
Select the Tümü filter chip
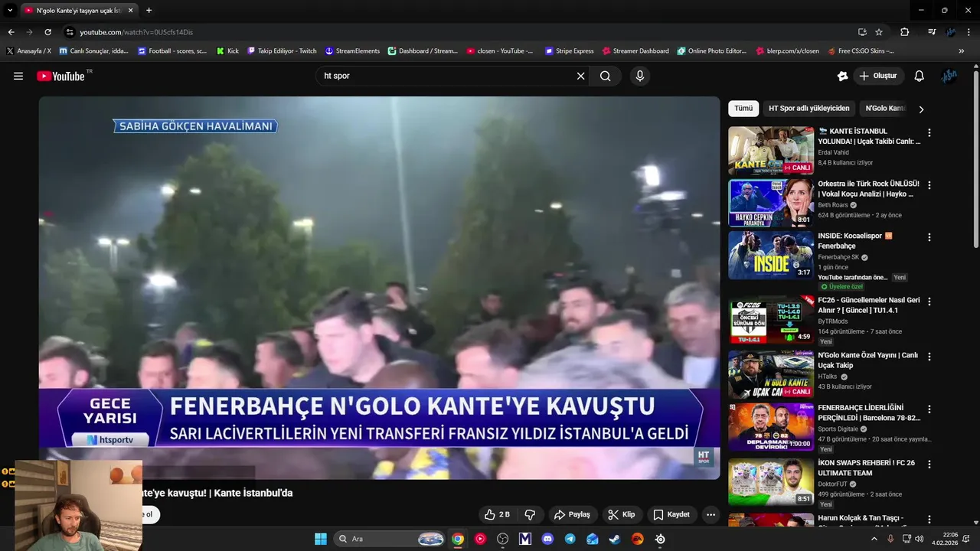pyautogui.click(x=743, y=109)
